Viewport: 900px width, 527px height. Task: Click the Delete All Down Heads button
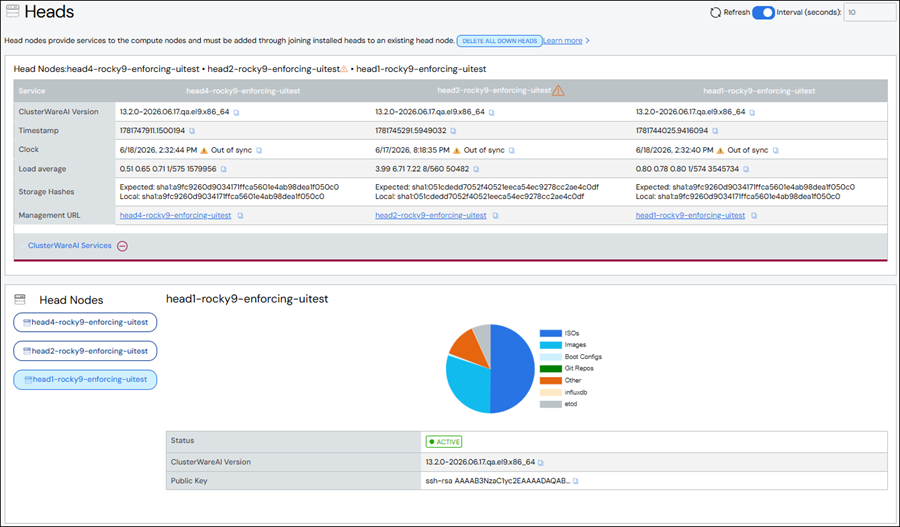click(499, 41)
